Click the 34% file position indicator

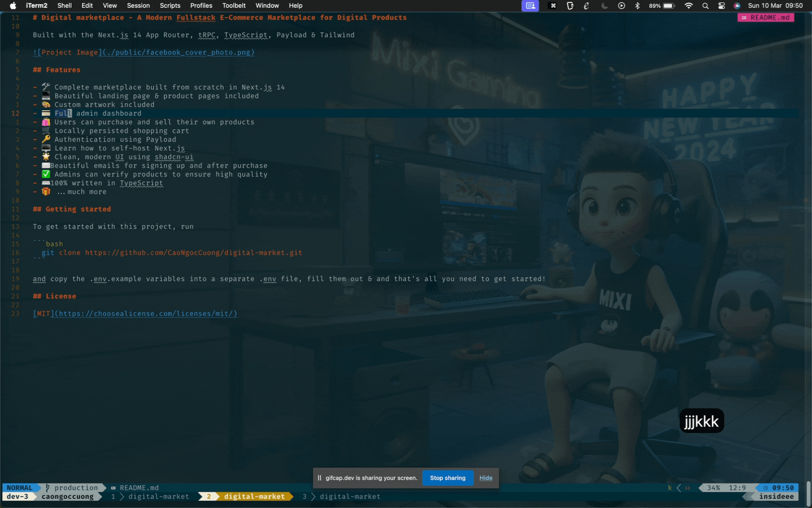coord(713,488)
